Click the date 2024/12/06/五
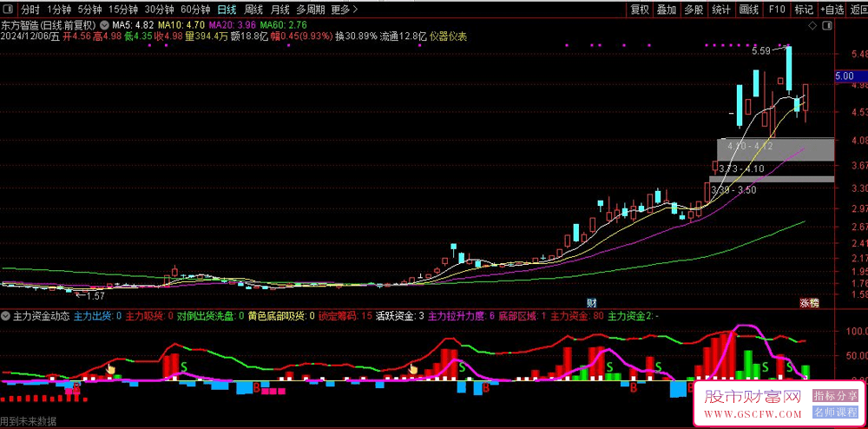The image size is (868, 429). [x=30, y=36]
